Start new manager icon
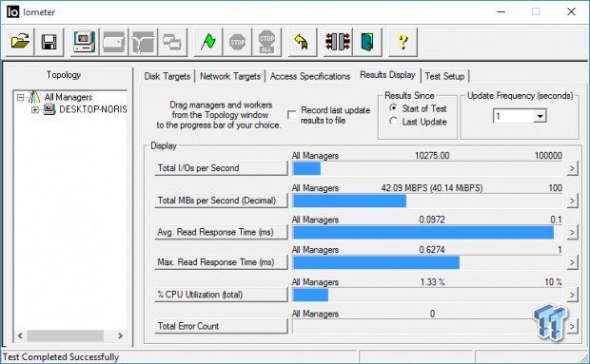590x364 pixels. click(85, 42)
